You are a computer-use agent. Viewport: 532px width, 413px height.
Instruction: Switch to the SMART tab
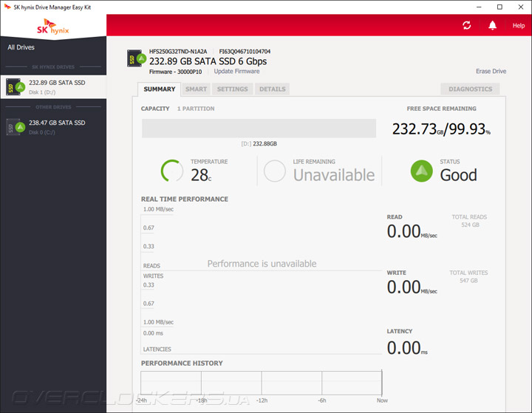[x=196, y=89]
